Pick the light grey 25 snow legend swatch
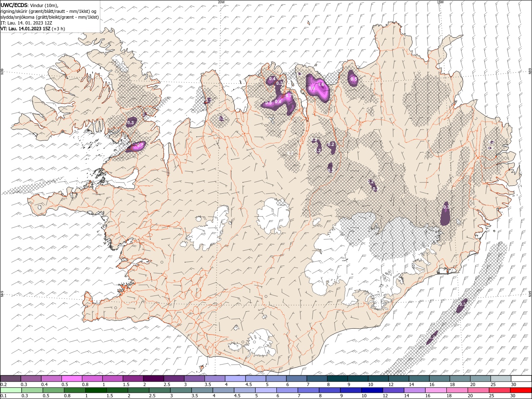Screen dimensions: 532x399 tap(501, 379)
